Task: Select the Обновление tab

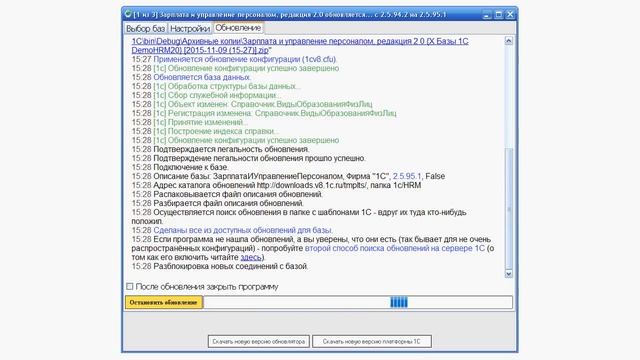Action: (x=238, y=28)
